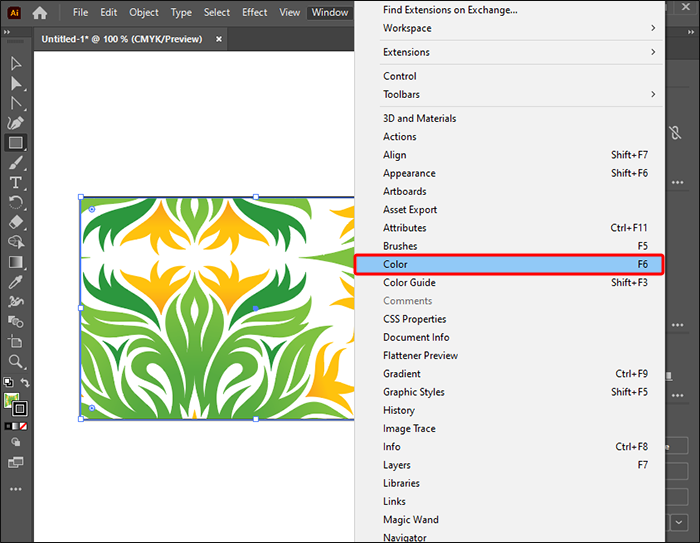Click the stroke color box
The height and width of the screenshot is (543, 700).
click(20, 408)
